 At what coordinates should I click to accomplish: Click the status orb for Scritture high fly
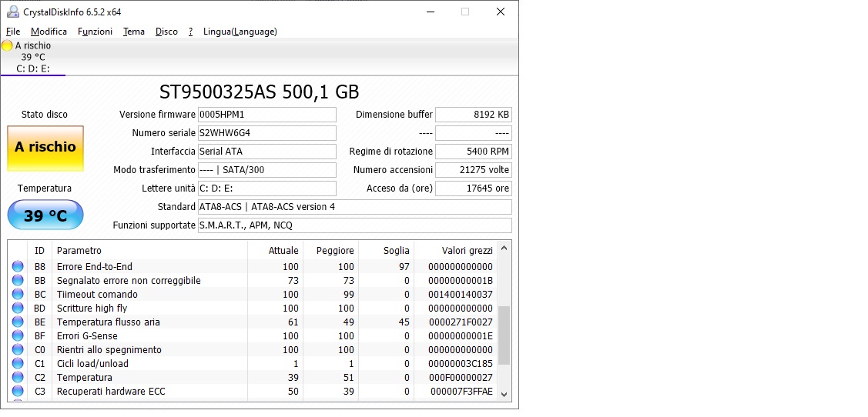coord(18,308)
